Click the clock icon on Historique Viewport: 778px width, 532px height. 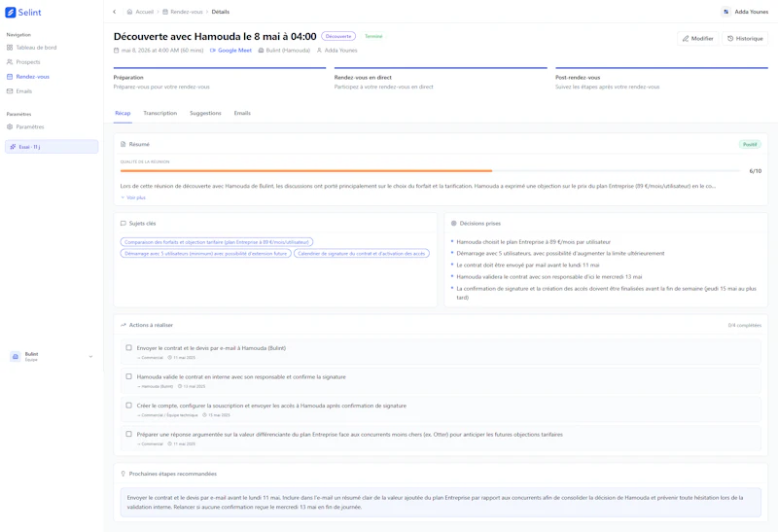click(730, 38)
